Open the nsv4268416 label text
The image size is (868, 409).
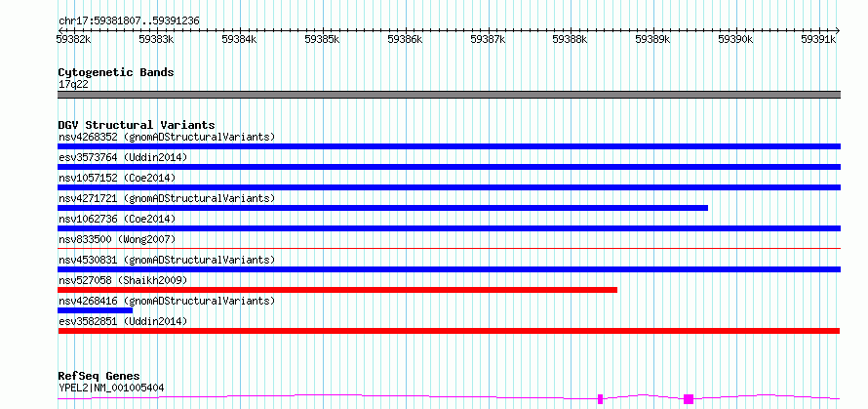[167, 301]
